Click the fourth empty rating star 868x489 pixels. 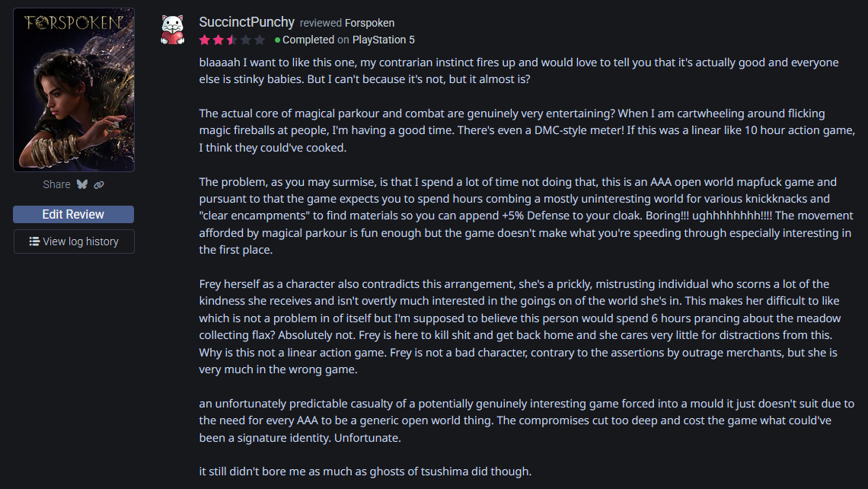coord(245,40)
